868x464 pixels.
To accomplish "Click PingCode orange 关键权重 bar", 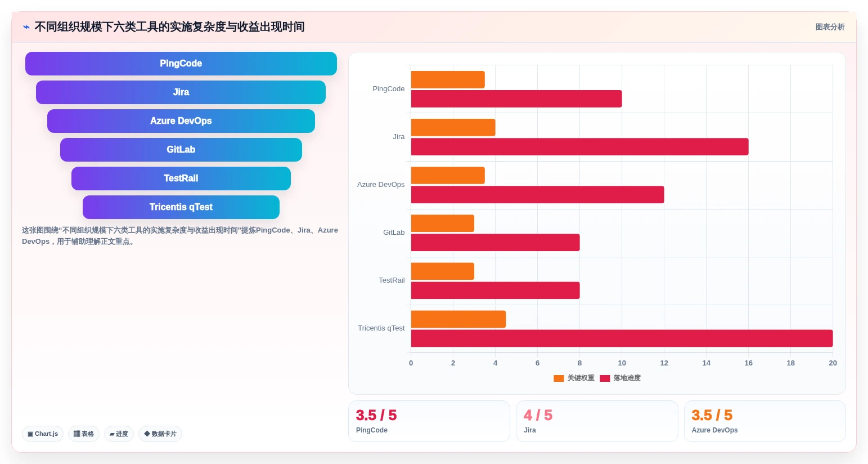I will (x=448, y=80).
